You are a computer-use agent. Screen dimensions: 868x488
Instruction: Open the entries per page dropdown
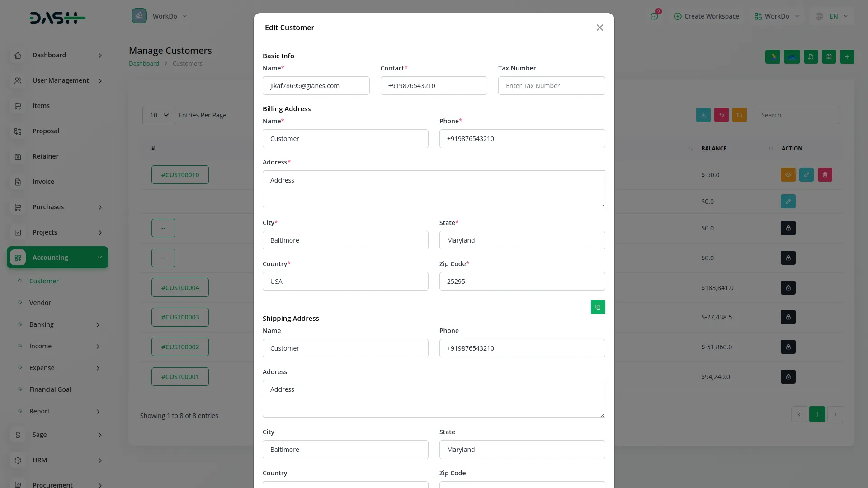point(159,115)
